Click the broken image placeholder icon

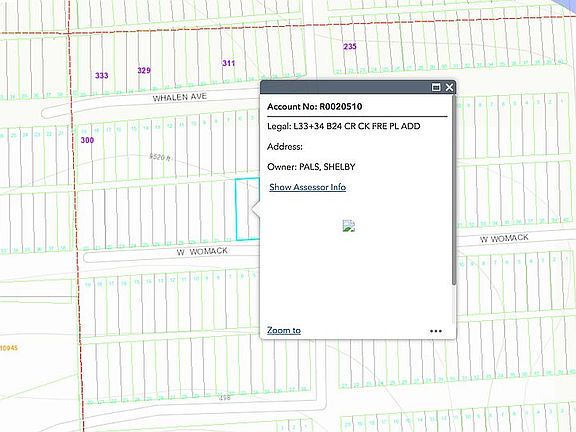click(x=349, y=226)
